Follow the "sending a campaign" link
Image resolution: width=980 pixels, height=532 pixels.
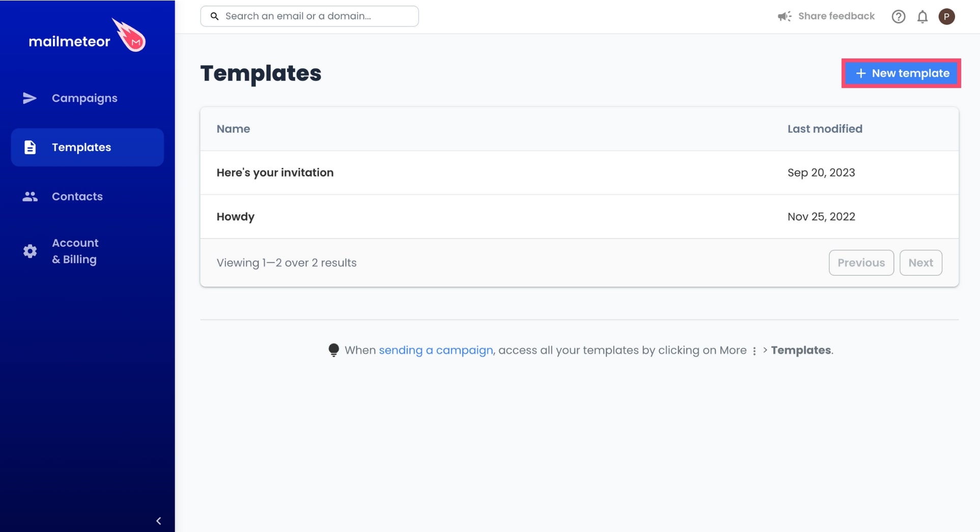(x=436, y=350)
